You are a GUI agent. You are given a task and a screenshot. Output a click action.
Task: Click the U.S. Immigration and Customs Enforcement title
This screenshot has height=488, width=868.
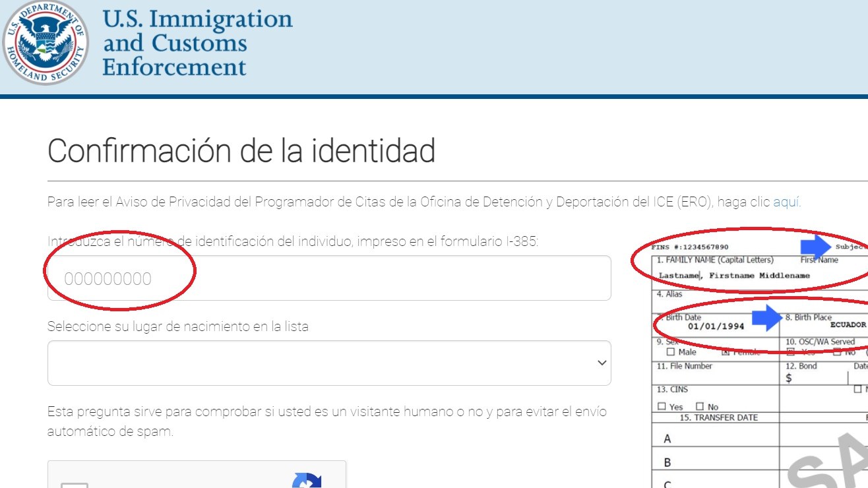[197, 44]
